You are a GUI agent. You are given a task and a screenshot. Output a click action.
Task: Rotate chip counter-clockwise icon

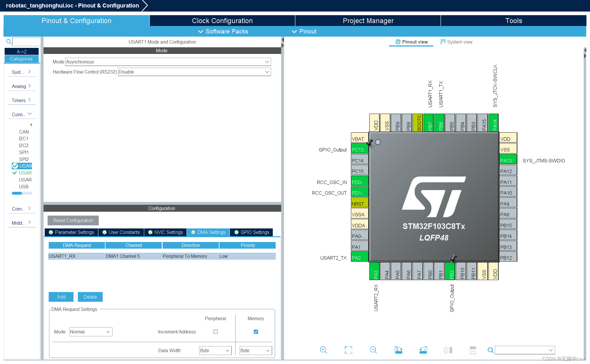coord(423,350)
